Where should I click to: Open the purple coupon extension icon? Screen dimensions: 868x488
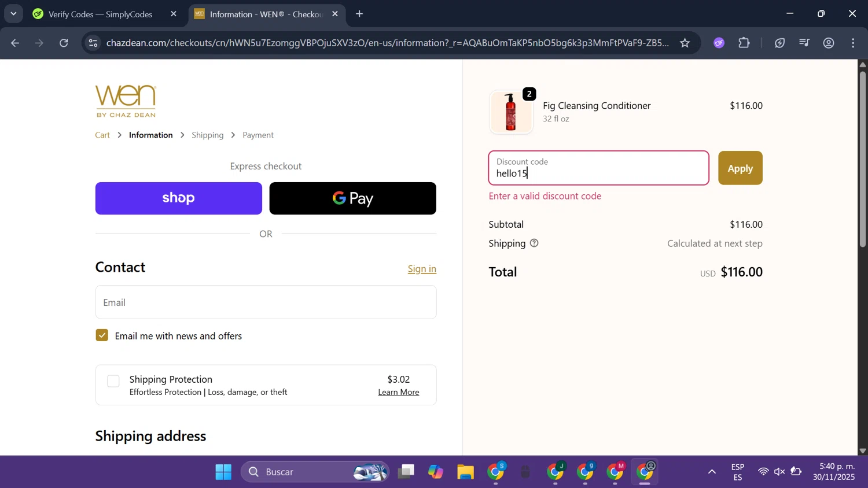(719, 43)
